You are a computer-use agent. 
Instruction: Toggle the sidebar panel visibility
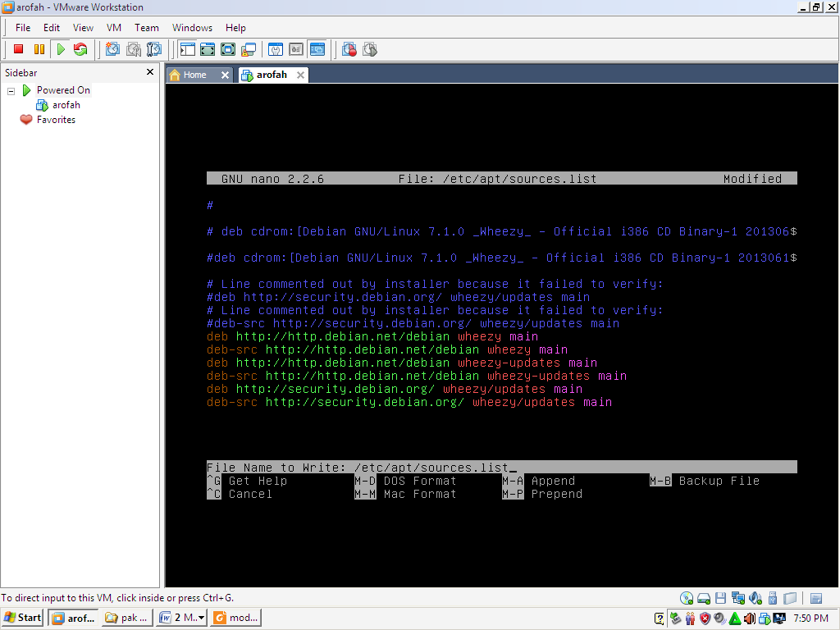(187, 49)
